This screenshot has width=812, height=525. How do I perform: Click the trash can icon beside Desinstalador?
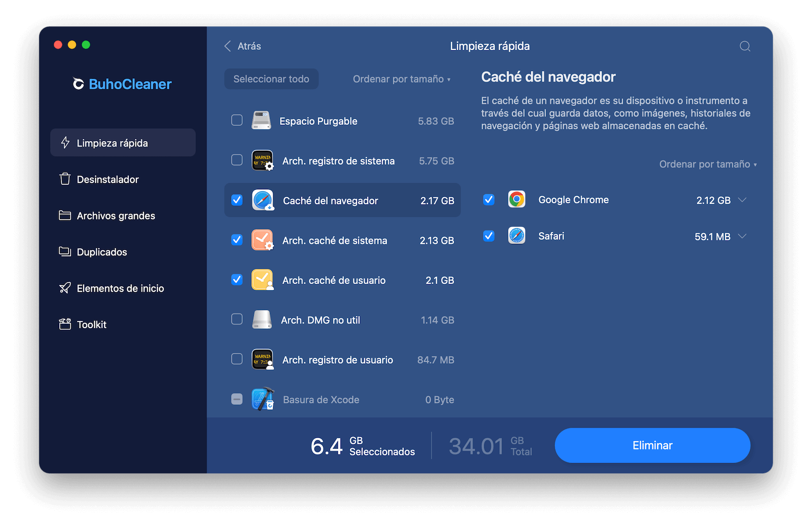[65, 179]
